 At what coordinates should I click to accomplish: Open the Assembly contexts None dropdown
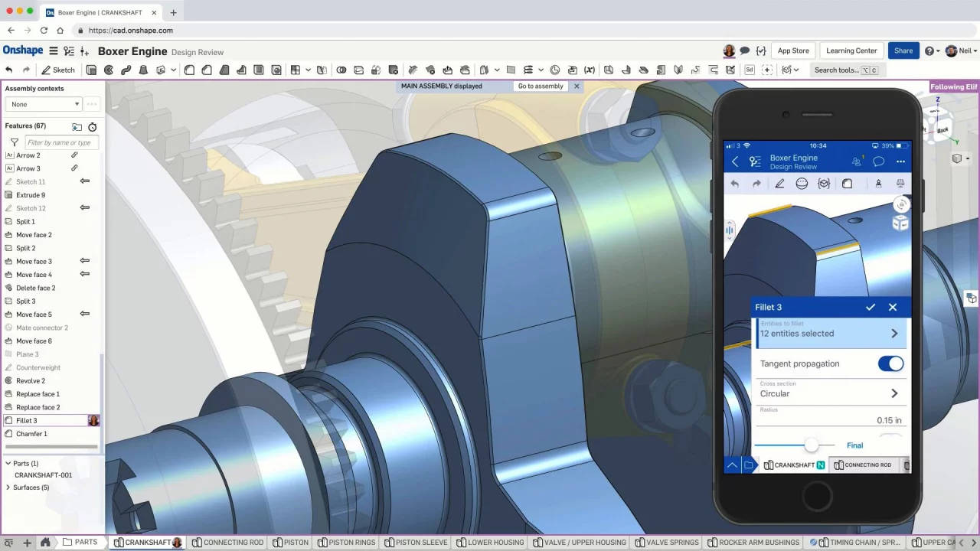pyautogui.click(x=42, y=104)
